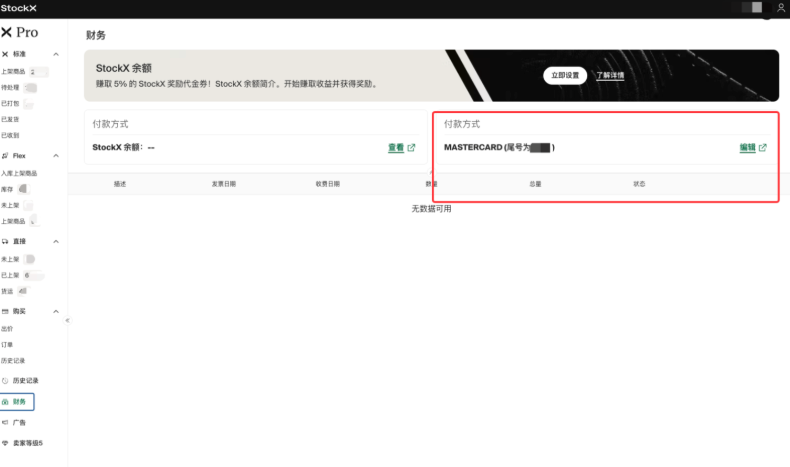The image size is (790, 467).
Task: Click the sidebar collapse arrow handle
Action: (x=67, y=320)
